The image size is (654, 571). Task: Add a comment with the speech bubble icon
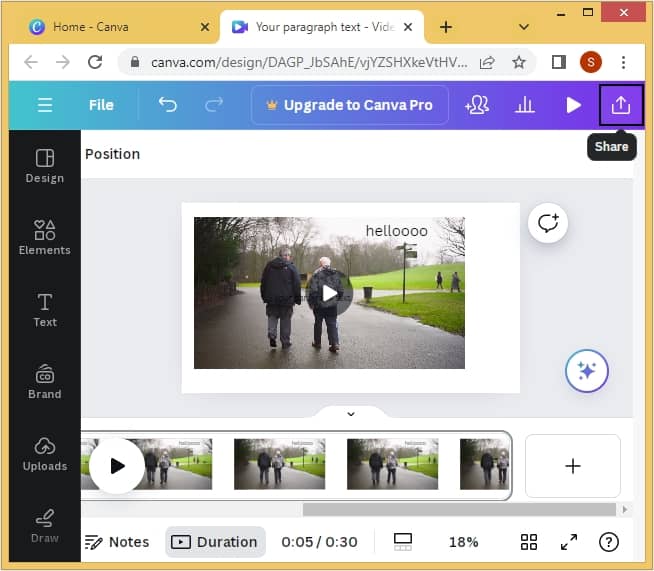point(548,223)
